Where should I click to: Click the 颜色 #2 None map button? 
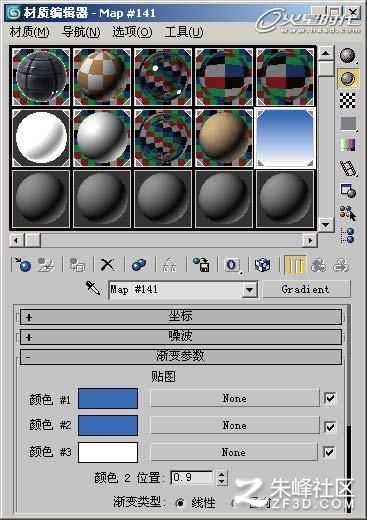(x=234, y=425)
